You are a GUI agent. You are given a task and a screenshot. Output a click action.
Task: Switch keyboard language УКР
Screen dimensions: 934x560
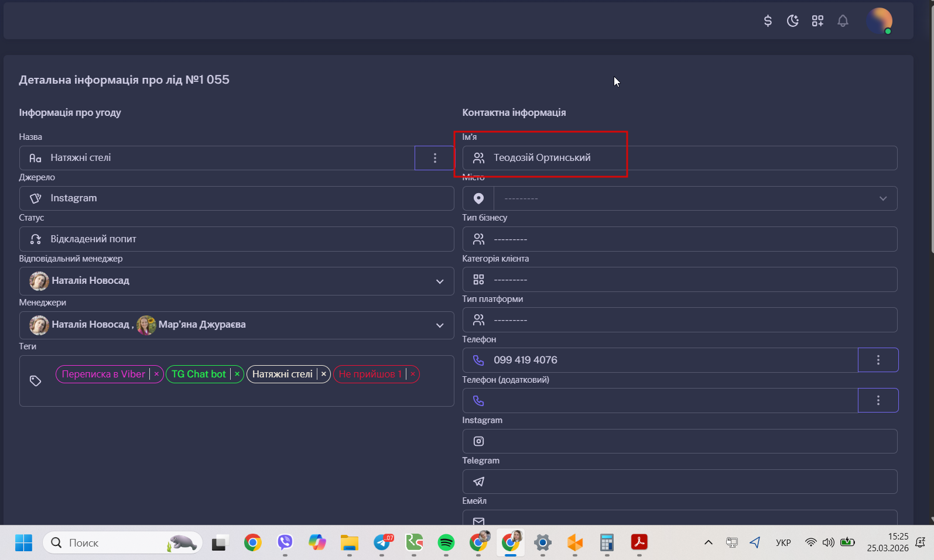[783, 542]
